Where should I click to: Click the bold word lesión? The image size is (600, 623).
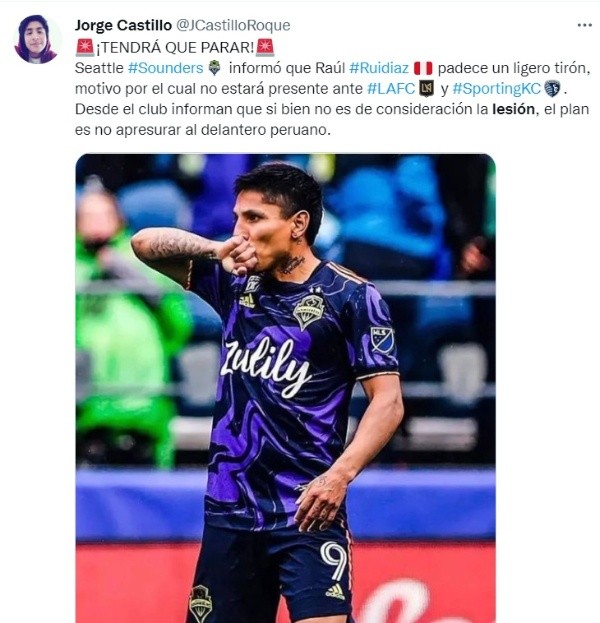click(513, 109)
